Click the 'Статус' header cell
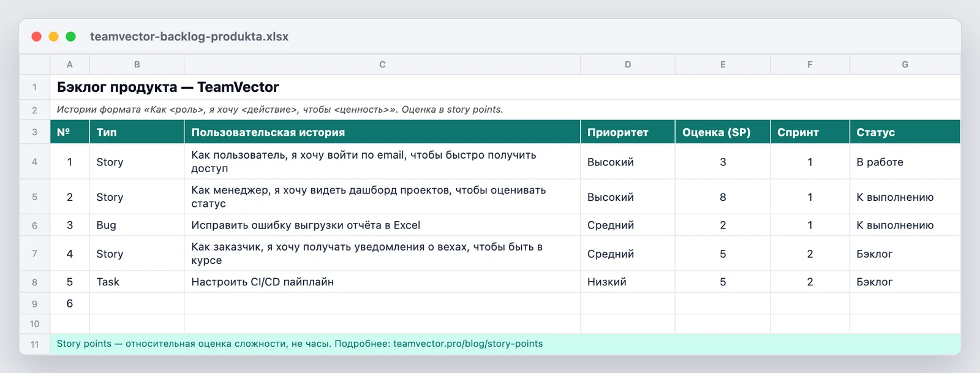Viewport: 980px width, 373px height. click(905, 132)
